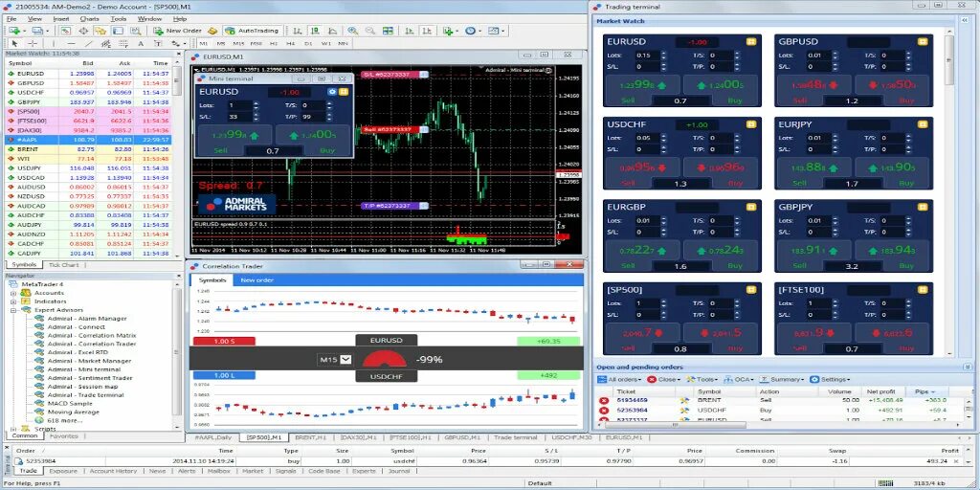The width and height of the screenshot is (980, 490).
Task: Select the D1 timeframe button
Action: 308,44
